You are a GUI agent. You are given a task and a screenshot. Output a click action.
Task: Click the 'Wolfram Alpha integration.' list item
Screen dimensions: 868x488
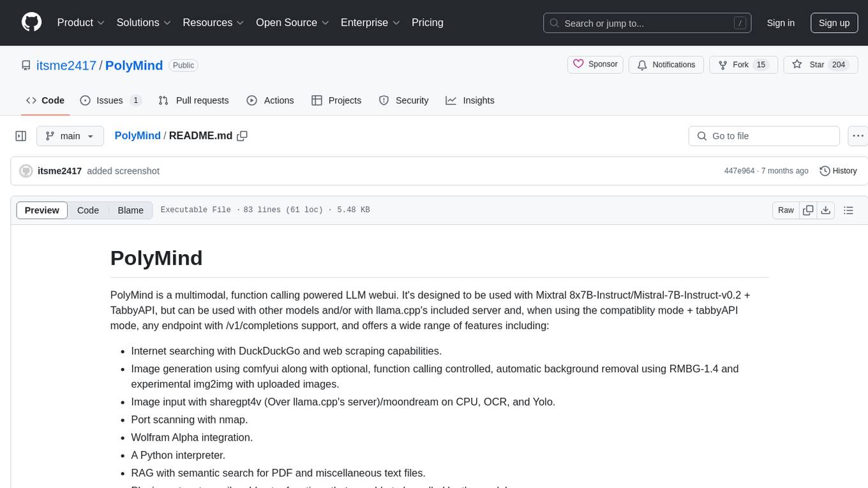[192, 438]
